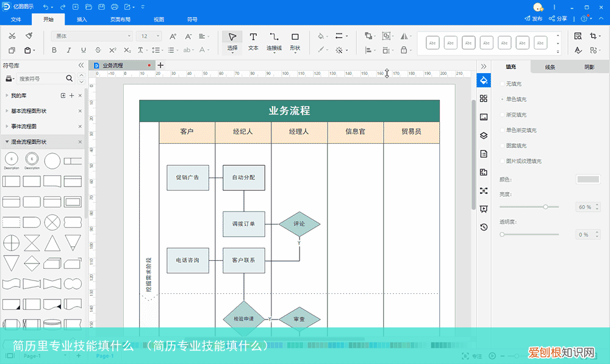Switch to the View ribbon tab
Screen dimensions: 610x364
coord(159,20)
